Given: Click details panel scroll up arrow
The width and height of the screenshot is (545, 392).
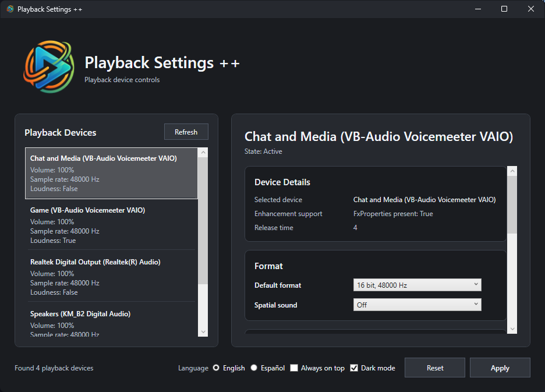Looking at the screenshot, I should (x=512, y=171).
